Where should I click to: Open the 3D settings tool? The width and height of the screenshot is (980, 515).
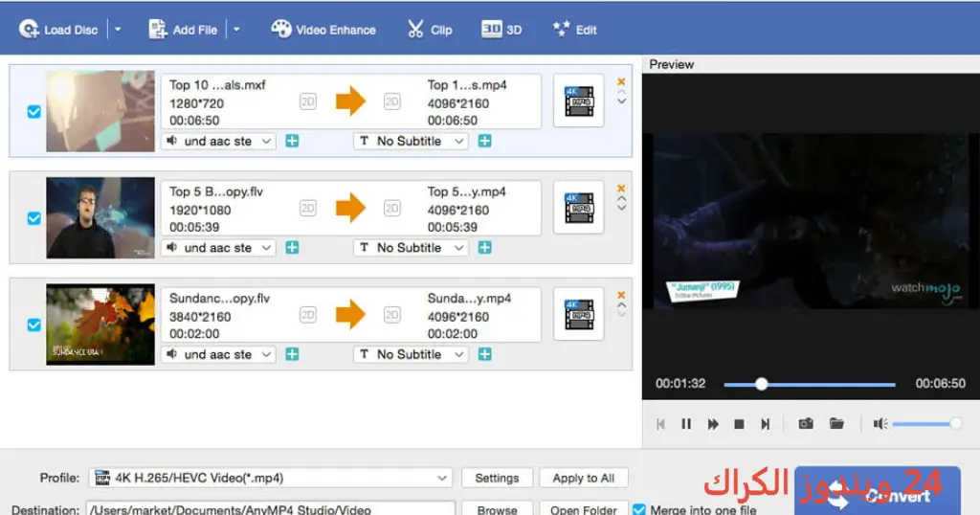[501, 30]
